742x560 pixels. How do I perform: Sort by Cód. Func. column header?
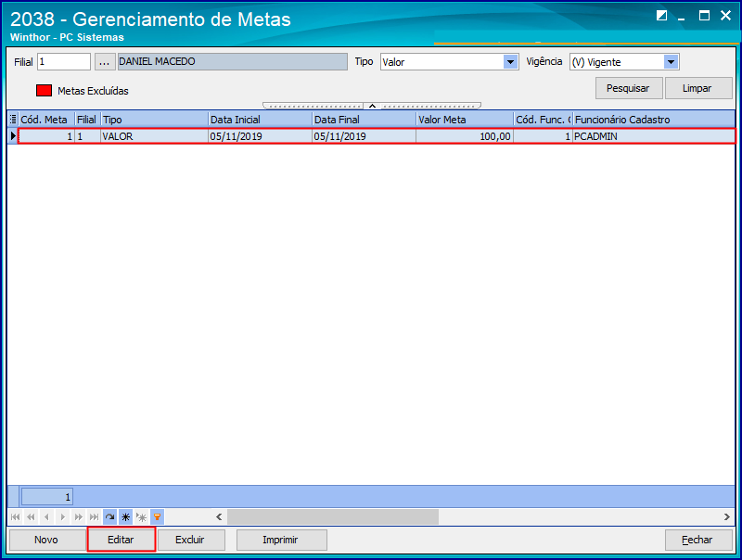(544, 120)
